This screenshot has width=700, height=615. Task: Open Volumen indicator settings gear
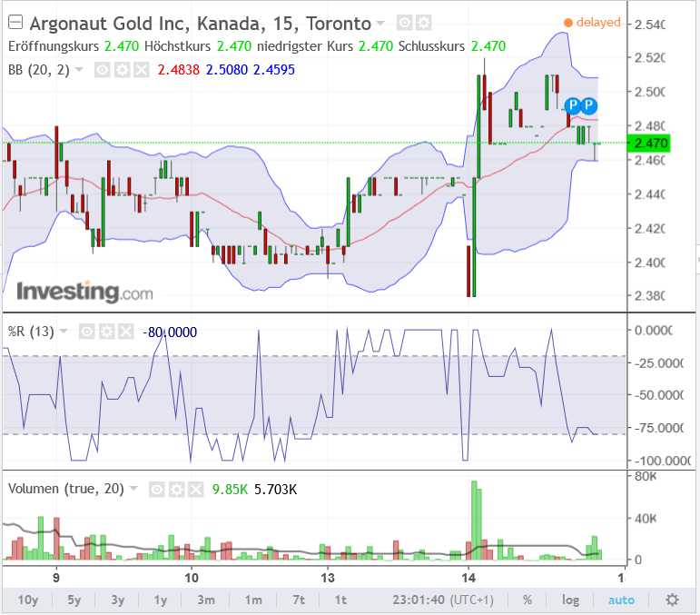pos(176,490)
